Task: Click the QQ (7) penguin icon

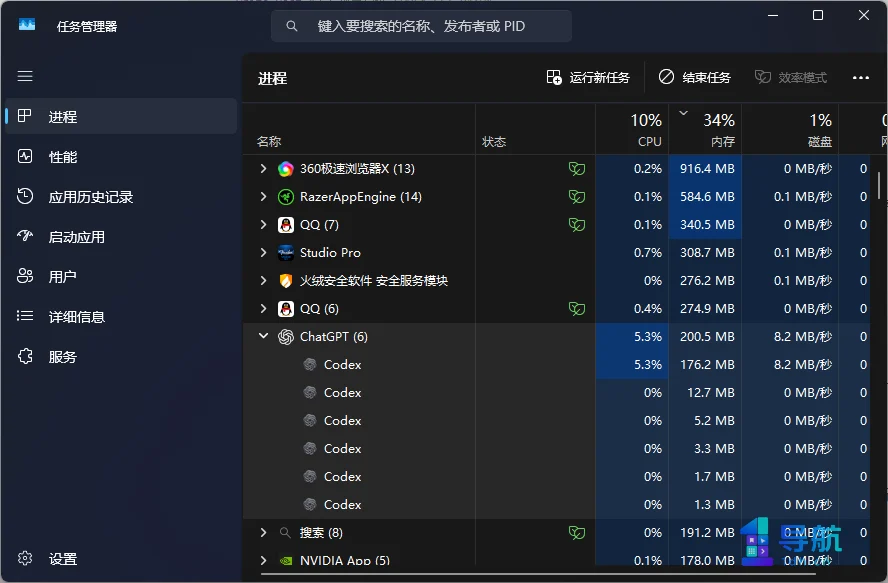Action: click(x=286, y=225)
